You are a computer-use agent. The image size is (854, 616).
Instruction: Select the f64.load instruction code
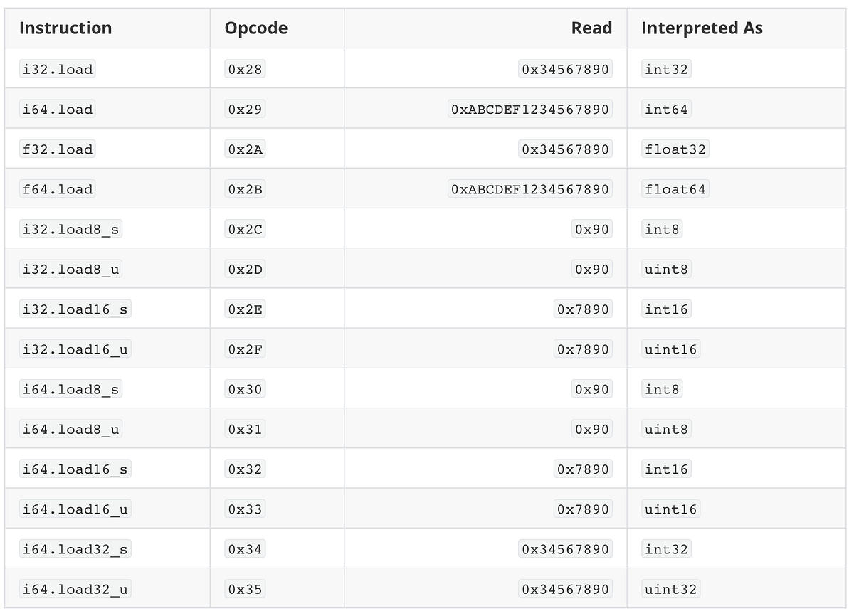tap(58, 189)
